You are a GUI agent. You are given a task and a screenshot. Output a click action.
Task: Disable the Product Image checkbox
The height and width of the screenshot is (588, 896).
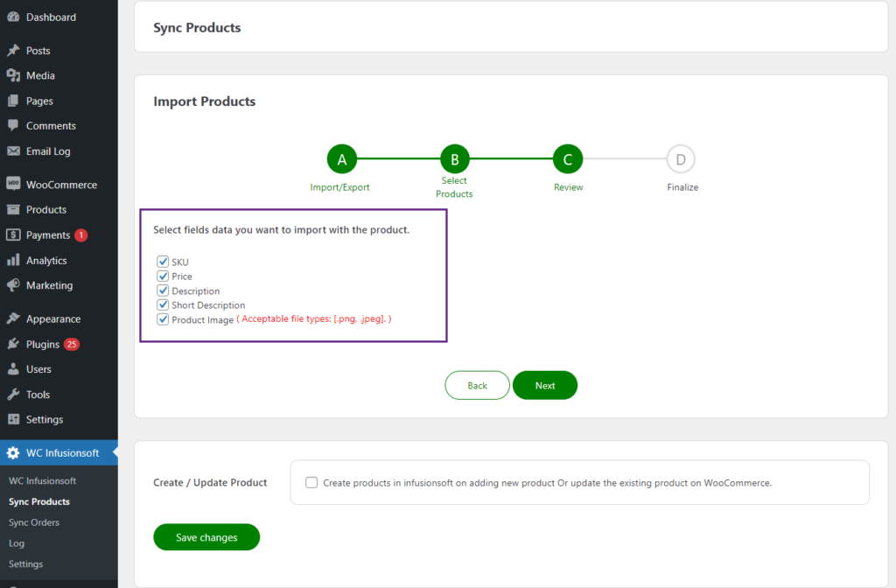(163, 319)
